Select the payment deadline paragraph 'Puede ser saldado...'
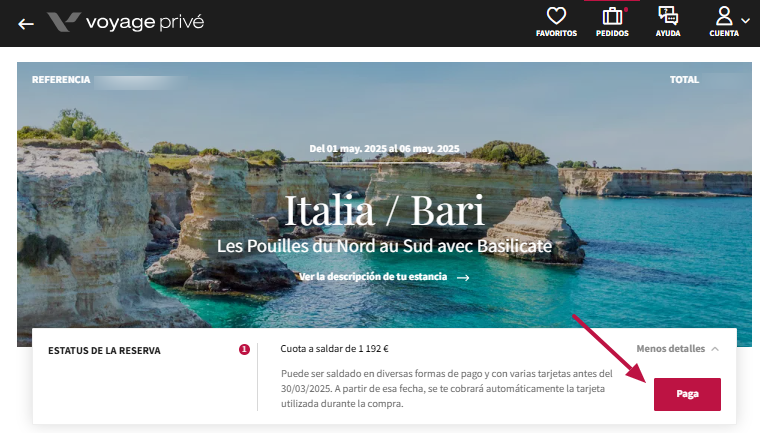The image size is (760, 433). click(x=446, y=388)
